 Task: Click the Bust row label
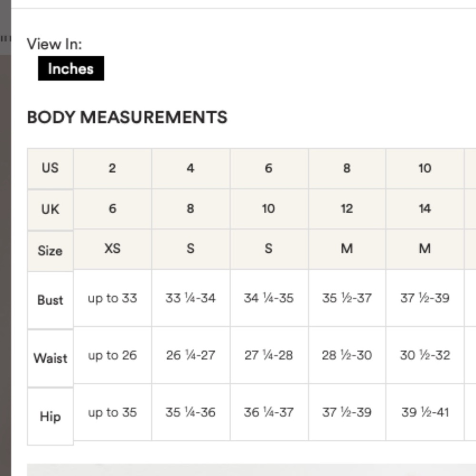click(50, 300)
